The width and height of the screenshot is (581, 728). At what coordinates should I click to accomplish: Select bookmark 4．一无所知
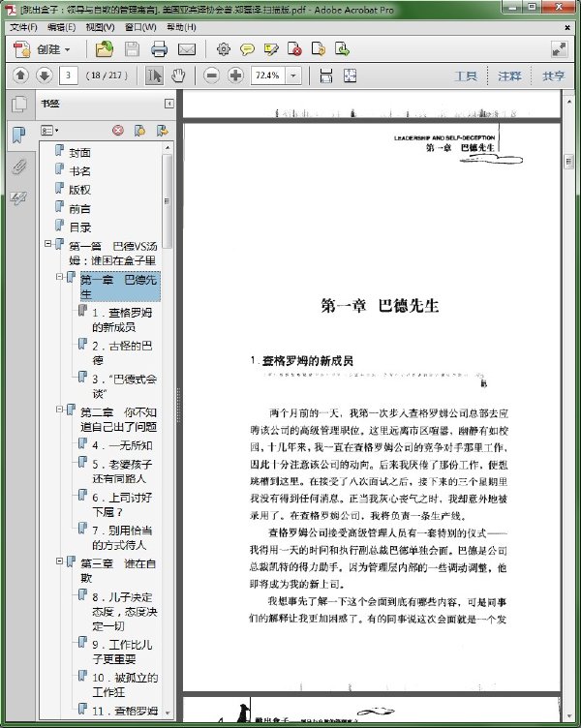(122, 445)
